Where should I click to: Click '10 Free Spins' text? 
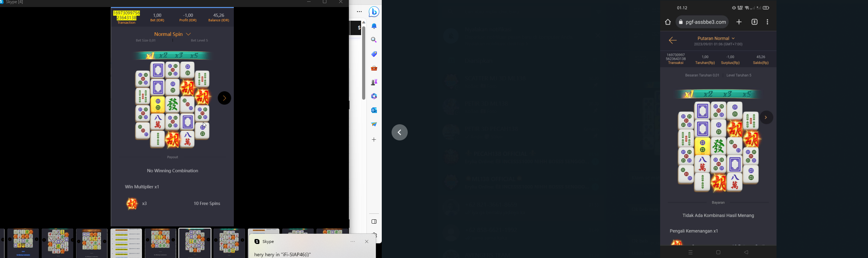pos(207,204)
